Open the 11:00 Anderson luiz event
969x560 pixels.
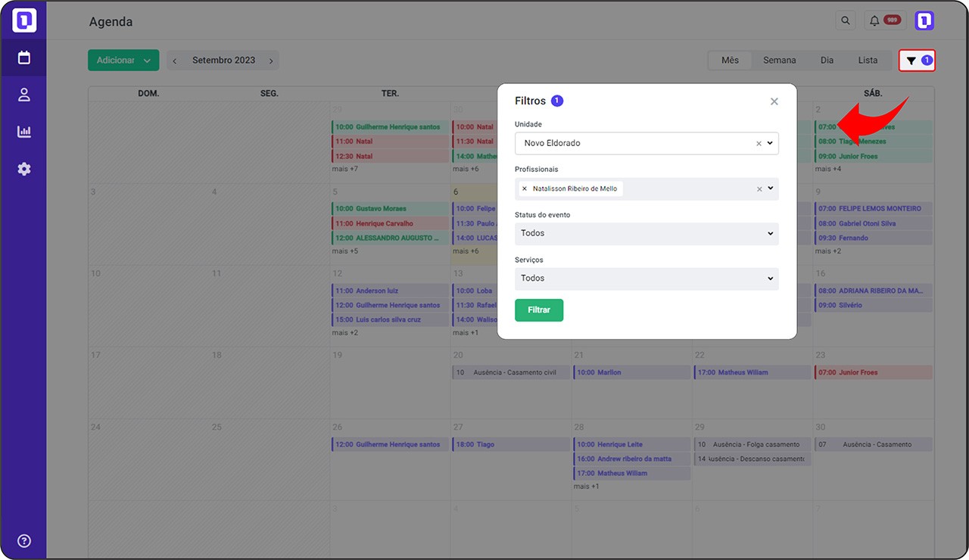pyautogui.click(x=391, y=291)
